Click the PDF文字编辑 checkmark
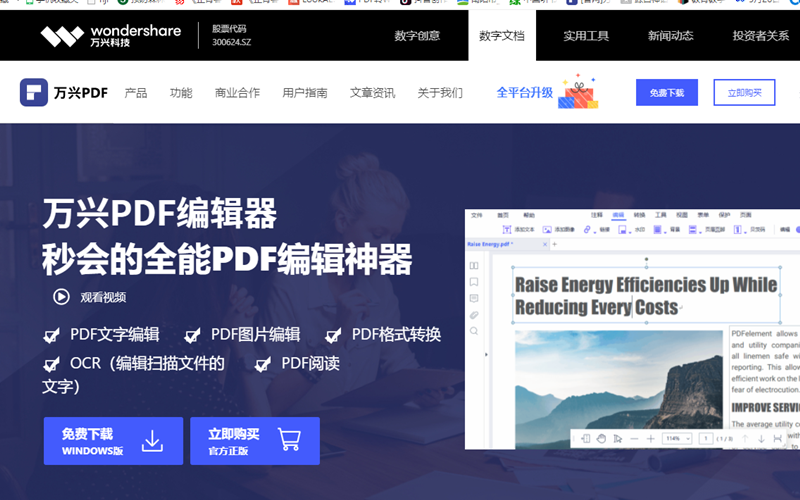The image size is (800, 500). point(51,335)
